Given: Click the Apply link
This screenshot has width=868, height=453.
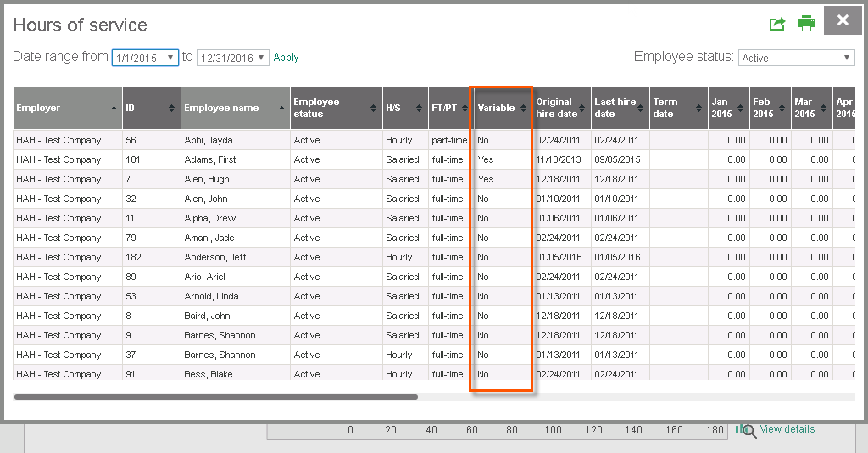Looking at the screenshot, I should tap(287, 58).
